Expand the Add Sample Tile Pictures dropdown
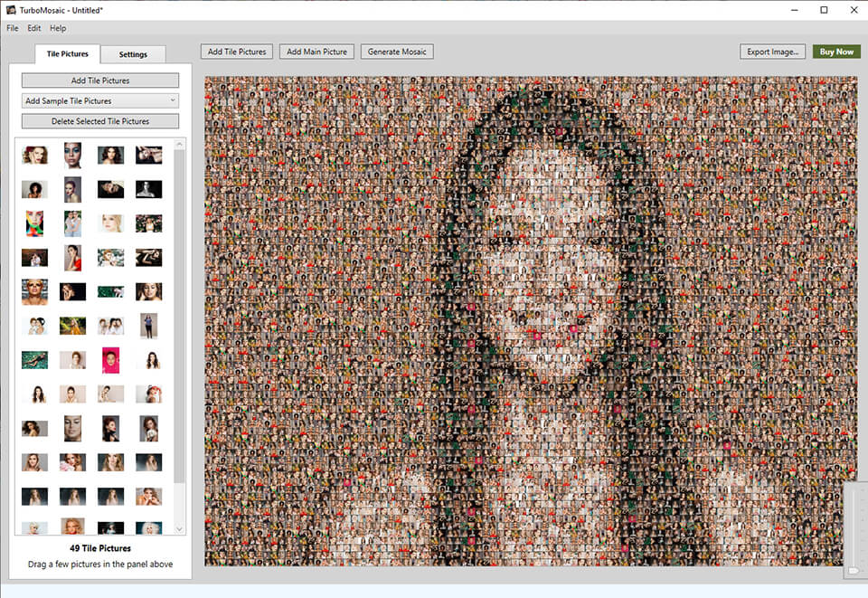This screenshot has height=598, width=868. coord(100,101)
